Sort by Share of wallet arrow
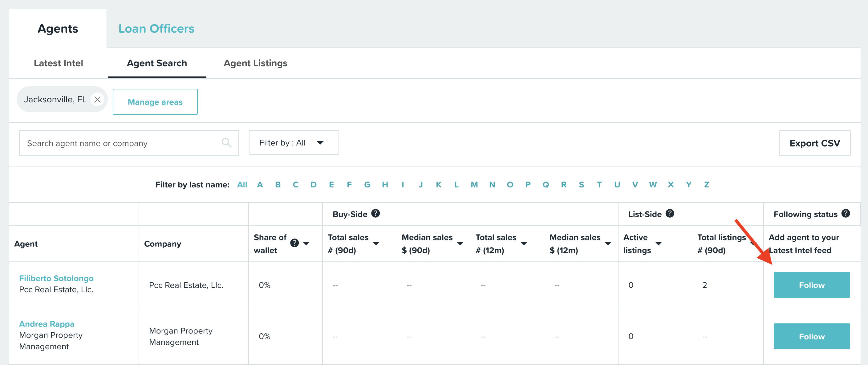This screenshot has height=365, width=868. (306, 244)
